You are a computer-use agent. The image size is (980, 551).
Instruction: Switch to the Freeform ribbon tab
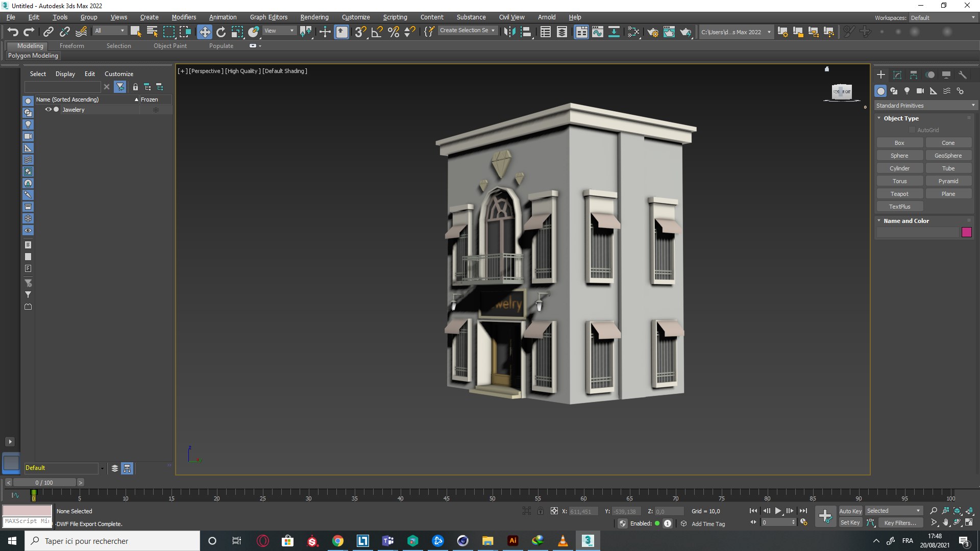pyautogui.click(x=71, y=46)
